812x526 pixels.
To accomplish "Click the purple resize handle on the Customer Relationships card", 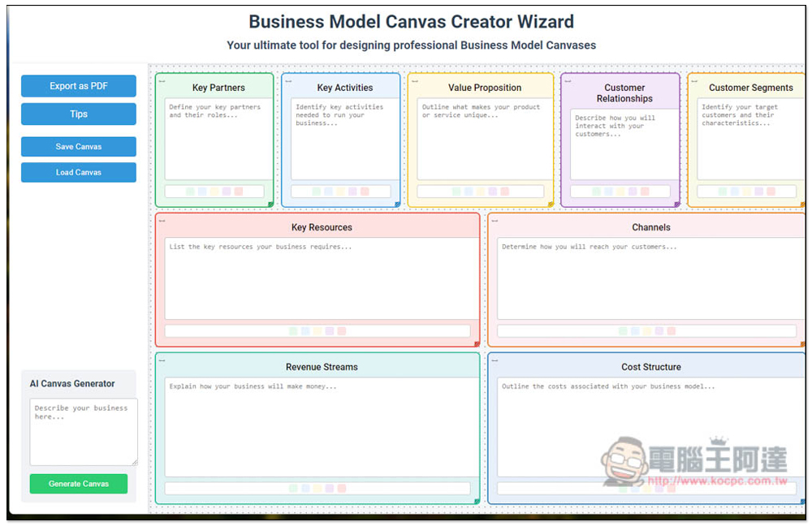I will point(677,205).
